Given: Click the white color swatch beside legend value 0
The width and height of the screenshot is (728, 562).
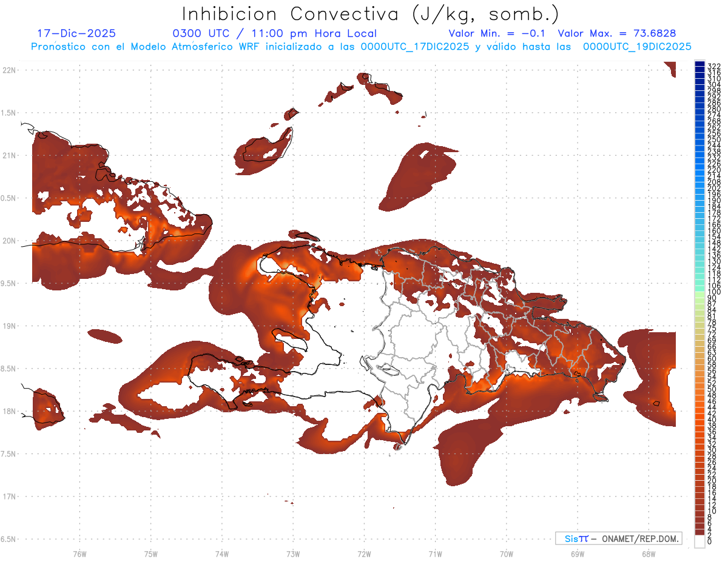Looking at the screenshot, I should pyautogui.click(x=699, y=542).
